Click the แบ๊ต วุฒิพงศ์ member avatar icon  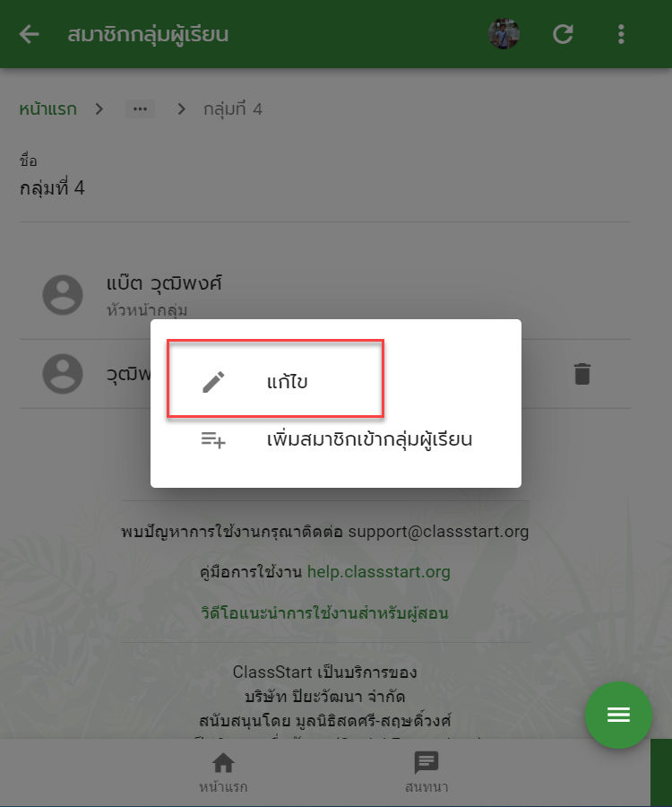click(x=63, y=295)
